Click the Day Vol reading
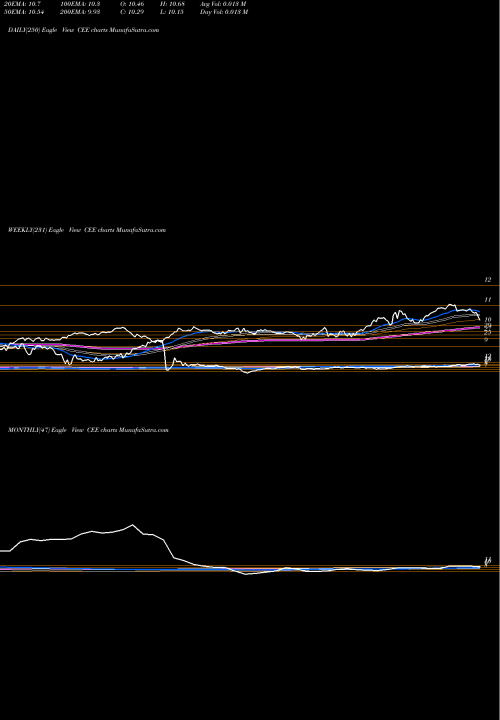Screen dimensions: 500x720 click(x=224, y=12)
